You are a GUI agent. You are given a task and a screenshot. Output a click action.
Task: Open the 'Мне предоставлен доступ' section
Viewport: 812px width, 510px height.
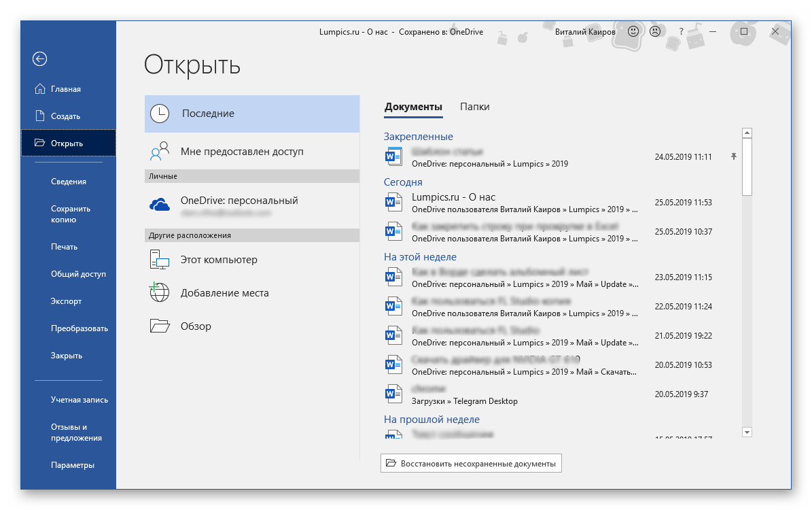pos(241,152)
